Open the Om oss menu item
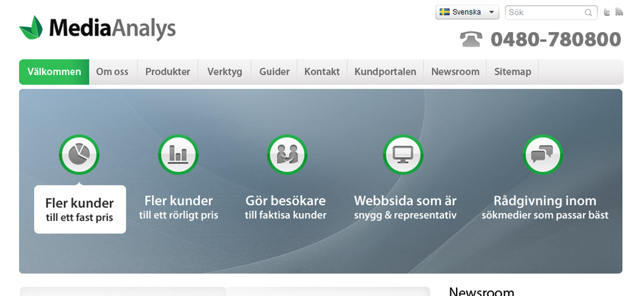The width and height of the screenshot is (644, 296). click(112, 72)
